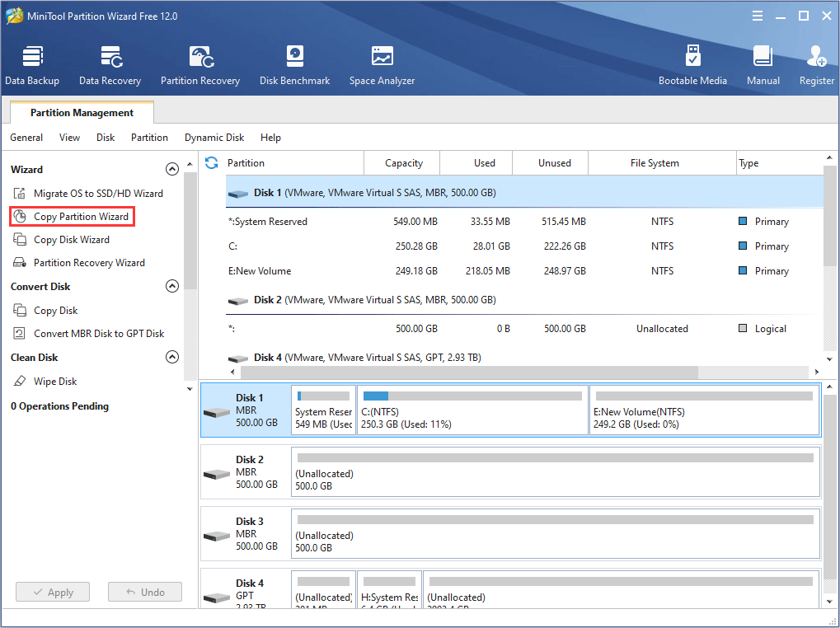Select H:System Res block on Disk 4

pyautogui.click(x=389, y=589)
